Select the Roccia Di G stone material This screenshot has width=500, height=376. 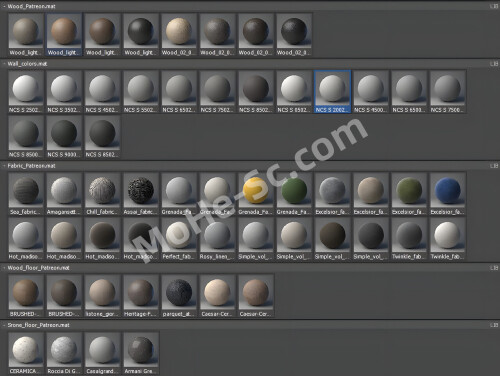(64, 353)
